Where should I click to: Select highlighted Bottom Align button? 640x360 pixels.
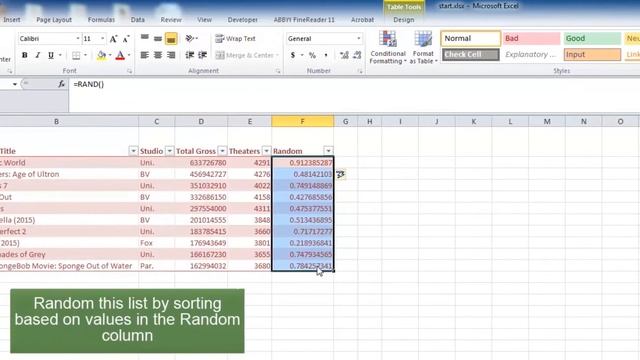click(171, 38)
